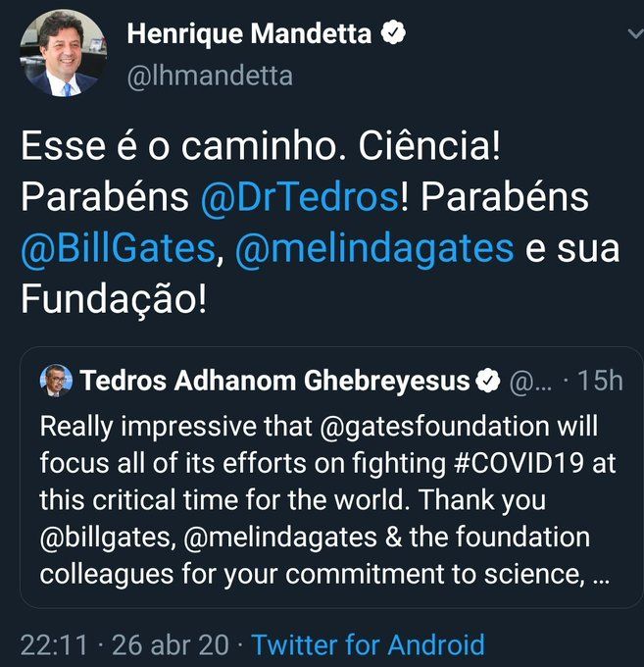The height and width of the screenshot is (667, 644).
Task: Open Tedros Adhanom Ghebreyesus name in quote
Action: tap(275, 382)
